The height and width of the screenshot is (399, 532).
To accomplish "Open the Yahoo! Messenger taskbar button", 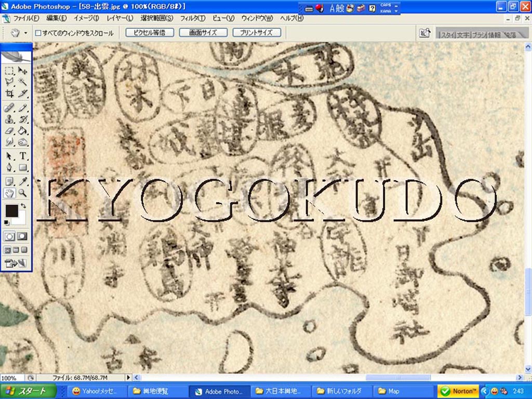I will click(97, 391).
